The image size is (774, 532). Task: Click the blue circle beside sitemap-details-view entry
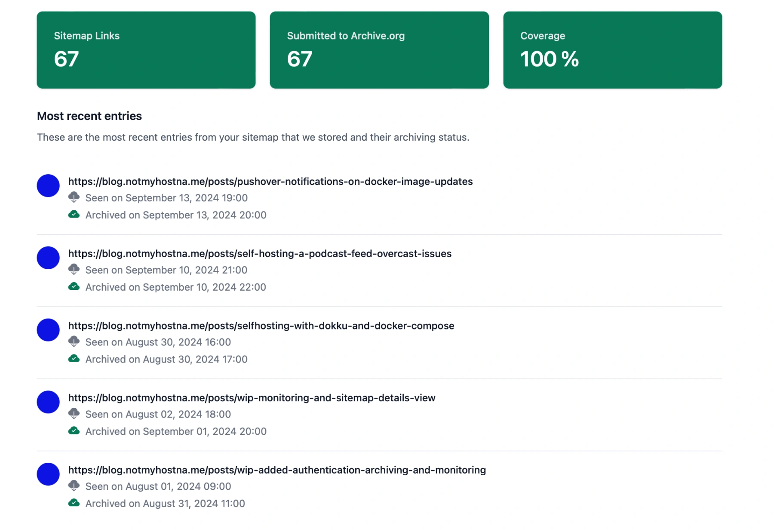[x=48, y=402]
